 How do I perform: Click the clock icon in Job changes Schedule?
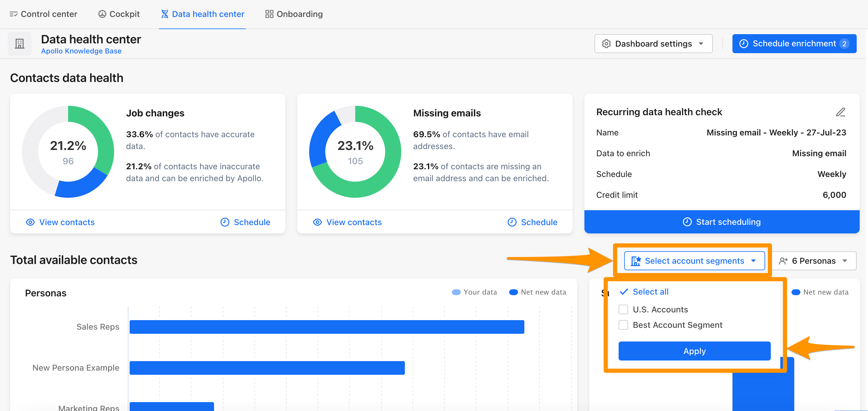(x=225, y=222)
